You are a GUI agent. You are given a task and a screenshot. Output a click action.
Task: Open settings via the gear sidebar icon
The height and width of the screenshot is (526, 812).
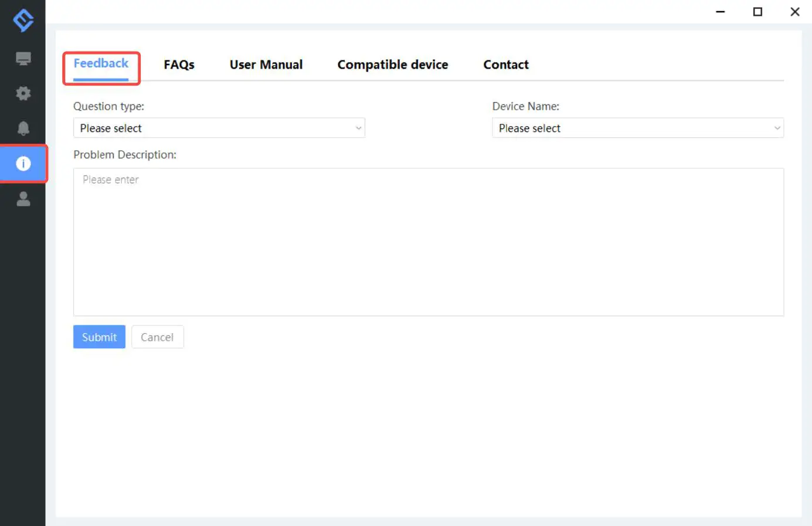tap(23, 93)
